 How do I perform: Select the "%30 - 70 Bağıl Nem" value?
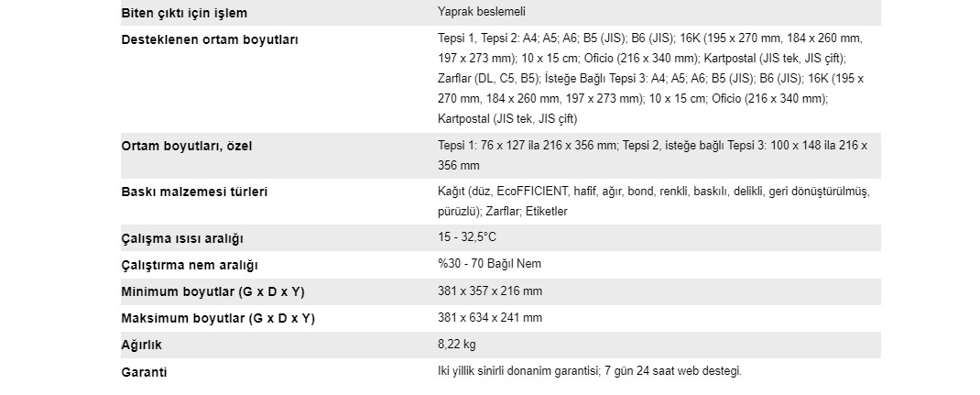[489, 265]
